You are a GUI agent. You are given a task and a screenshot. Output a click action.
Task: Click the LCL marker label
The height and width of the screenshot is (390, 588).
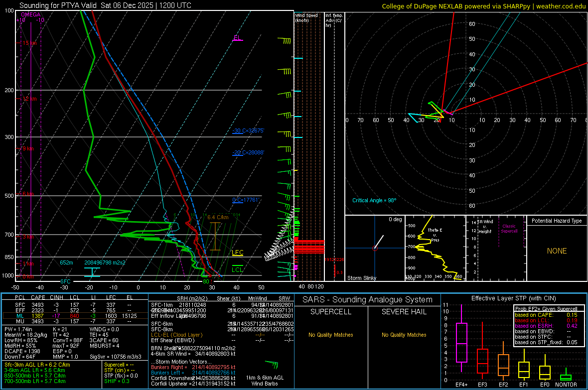click(237, 269)
